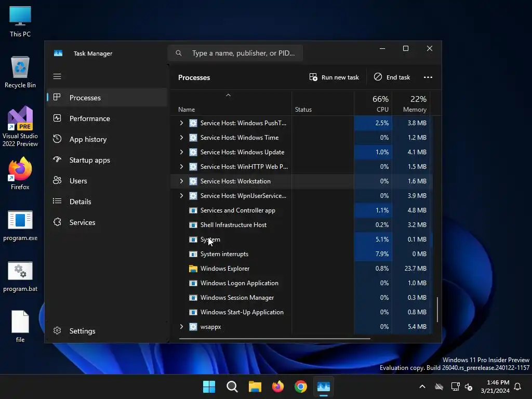Click the horizontal scrollbar under process list
The width and height of the screenshot is (532, 399).
coord(274,338)
